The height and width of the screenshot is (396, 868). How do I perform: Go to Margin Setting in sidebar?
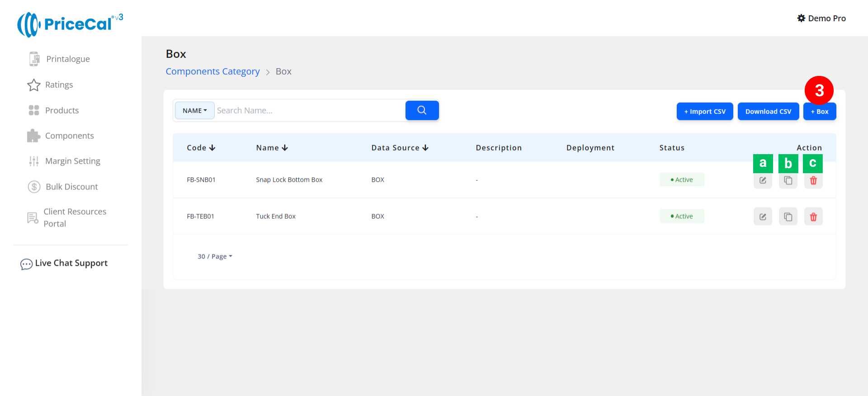coord(72,161)
